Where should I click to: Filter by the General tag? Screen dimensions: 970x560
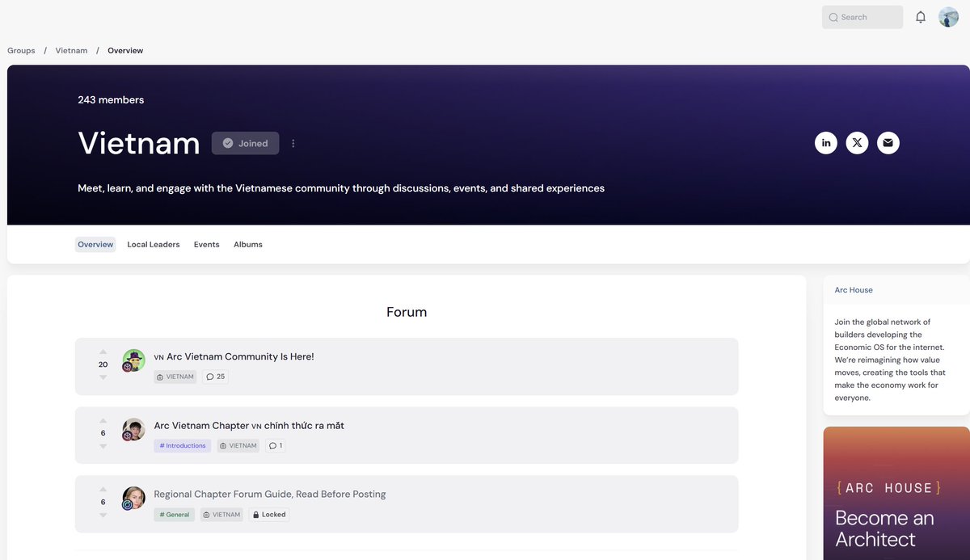175,514
